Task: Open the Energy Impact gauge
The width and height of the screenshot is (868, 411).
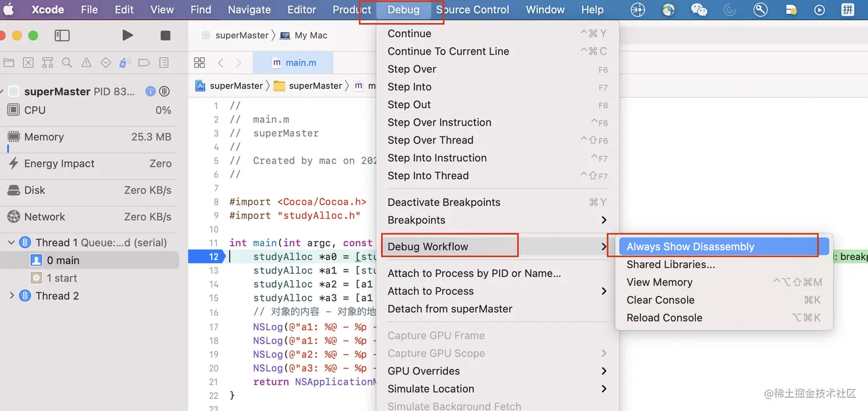Action: (89, 164)
